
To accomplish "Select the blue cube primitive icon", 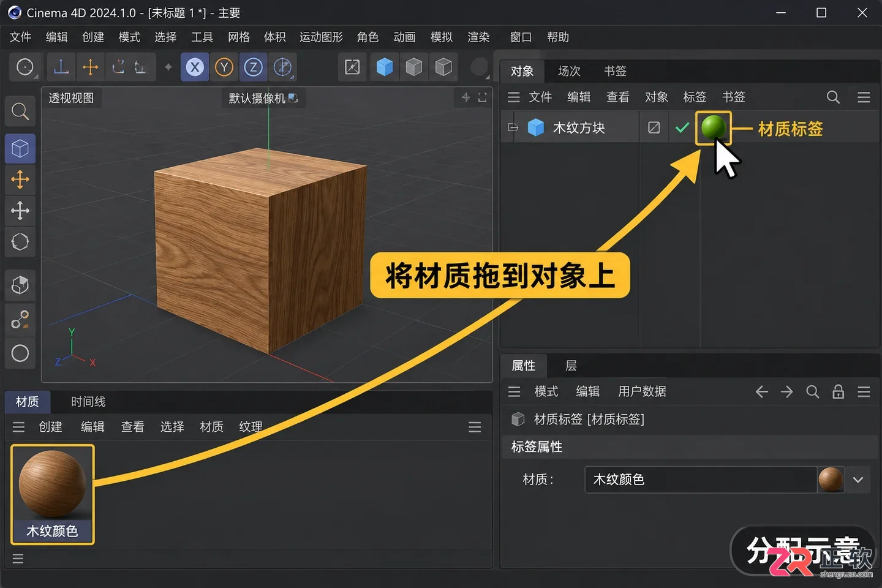I will click(x=385, y=67).
